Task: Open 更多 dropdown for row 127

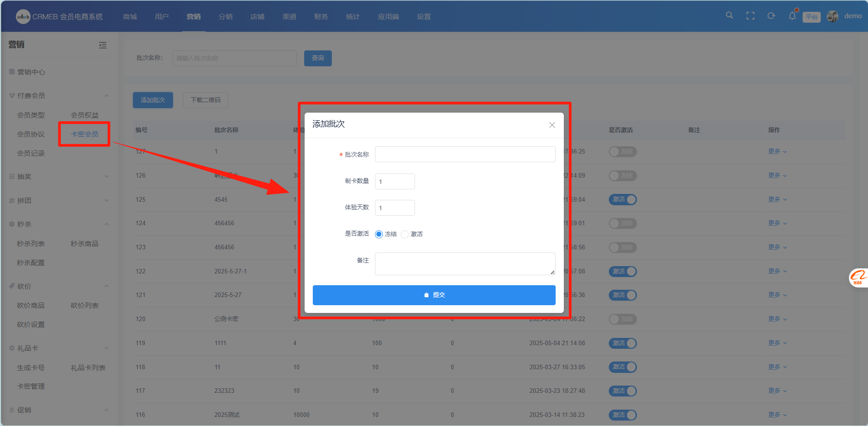Action: 777,151
